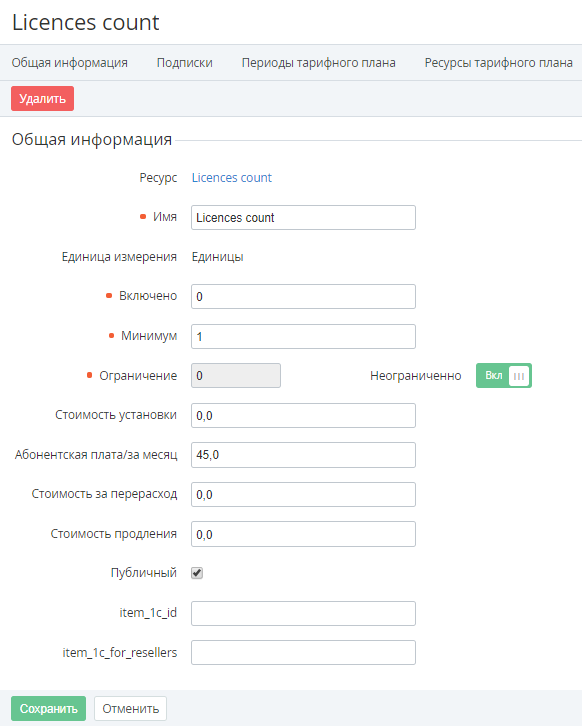Click the Отменить button
This screenshot has width=582, height=727.
130,708
